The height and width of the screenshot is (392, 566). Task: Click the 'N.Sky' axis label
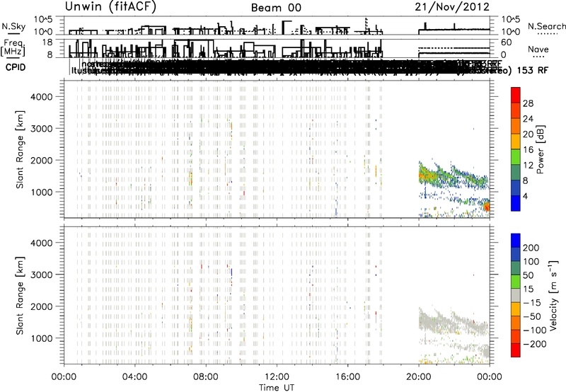(13, 26)
